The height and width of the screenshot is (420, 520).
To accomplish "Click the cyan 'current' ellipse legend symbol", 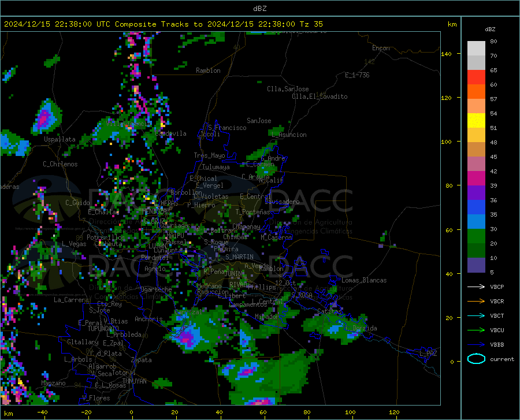I will pyautogui.click(x=476, y=359).
